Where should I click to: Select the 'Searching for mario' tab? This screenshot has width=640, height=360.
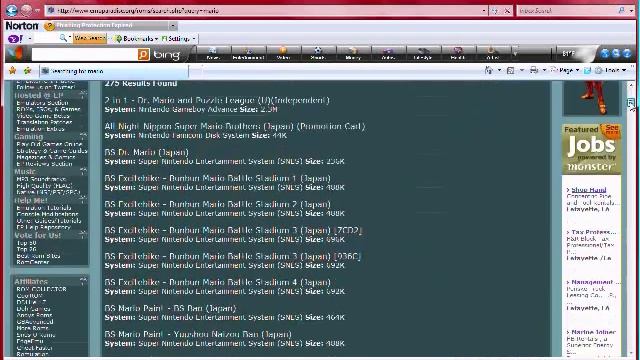click(x=113, y=71)
